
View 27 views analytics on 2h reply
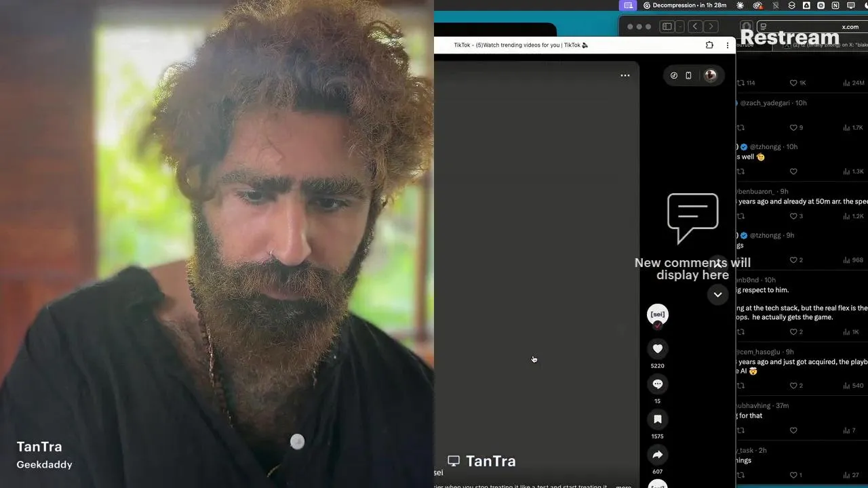[x=851, y=475]
